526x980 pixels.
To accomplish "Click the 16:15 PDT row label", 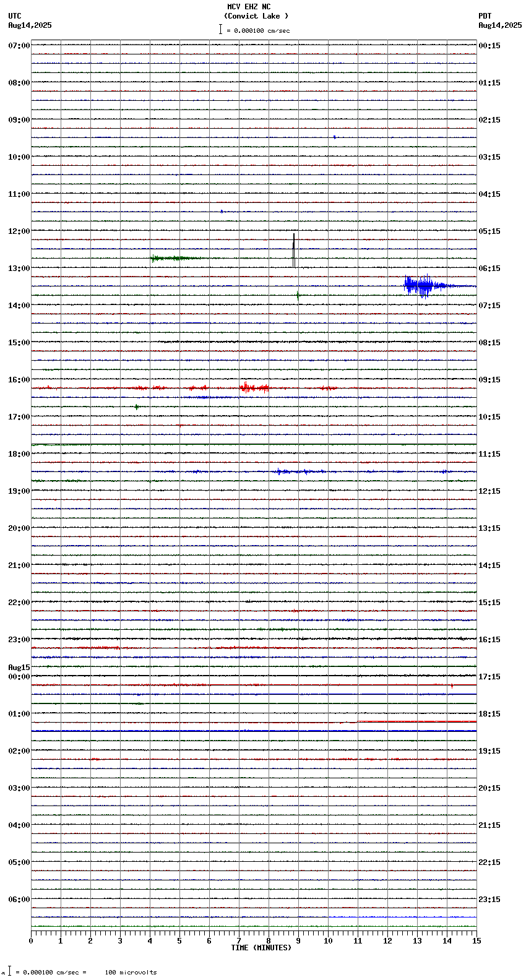I will click(489, 640).
